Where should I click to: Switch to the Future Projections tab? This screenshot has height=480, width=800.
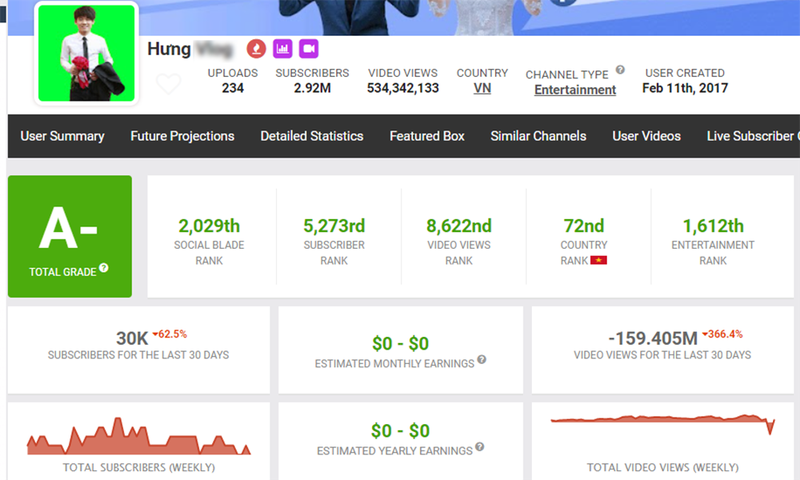[182, 136]
